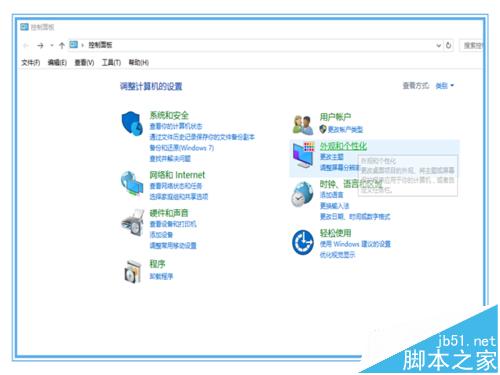
Task: Open 硬件和声音 category heading link
Action: point(169,213)
